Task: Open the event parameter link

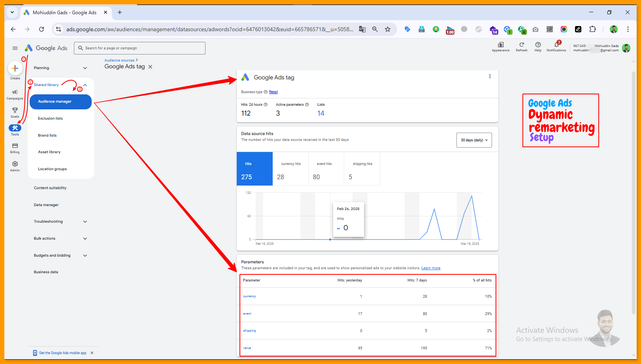Action: coord(247,313)
